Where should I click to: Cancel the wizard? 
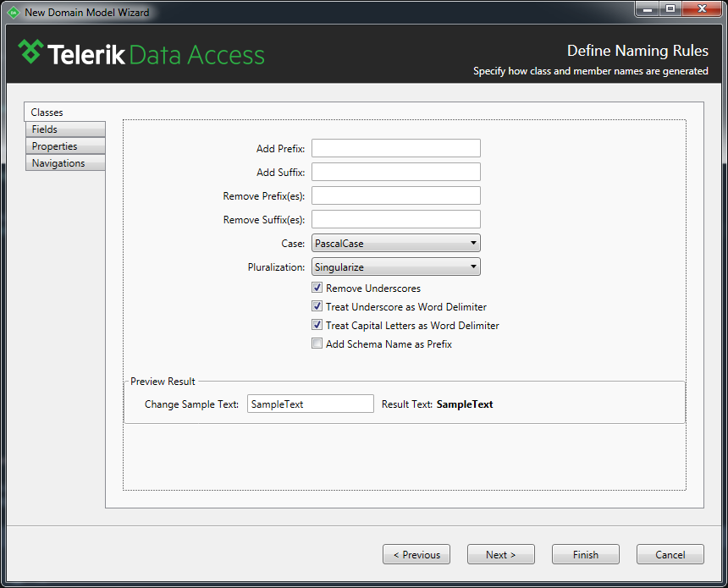pyautogui.click(x=670, y=554)
